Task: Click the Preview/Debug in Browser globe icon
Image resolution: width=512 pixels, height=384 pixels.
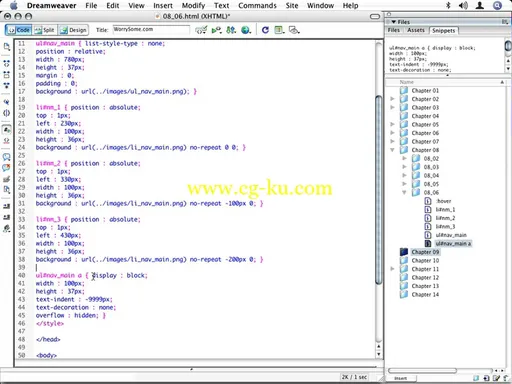Action: click(x=246, y=30)
